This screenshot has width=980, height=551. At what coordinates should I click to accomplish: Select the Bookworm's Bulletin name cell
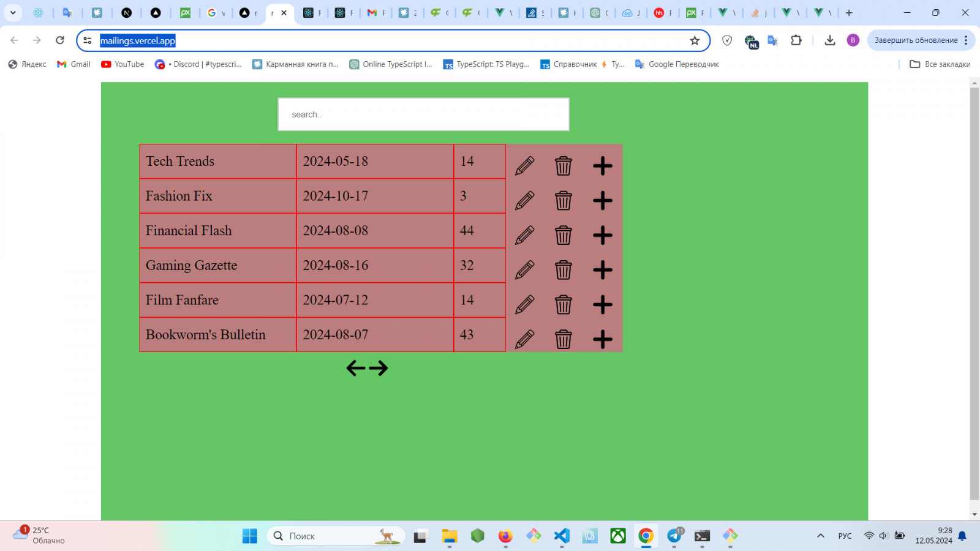218,335
